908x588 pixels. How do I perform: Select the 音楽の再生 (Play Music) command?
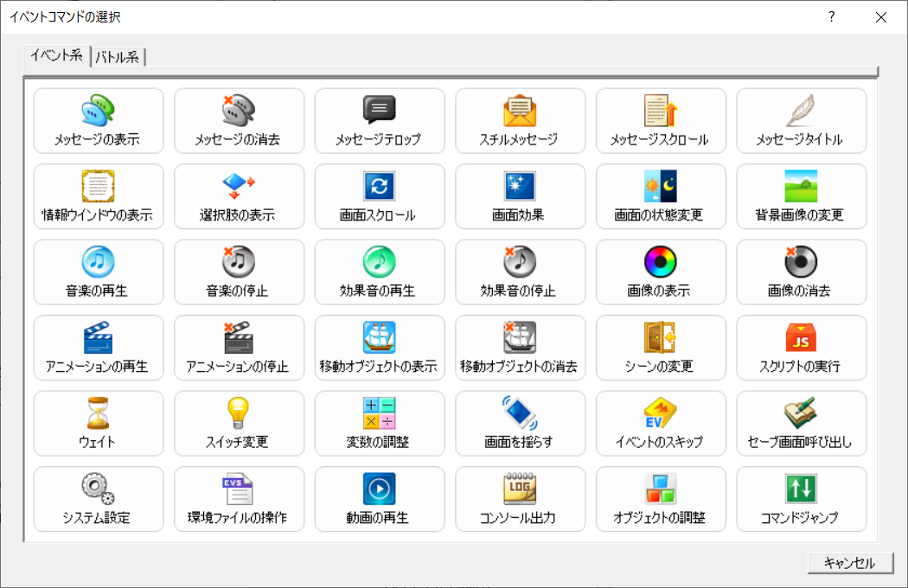click(98, 272)
